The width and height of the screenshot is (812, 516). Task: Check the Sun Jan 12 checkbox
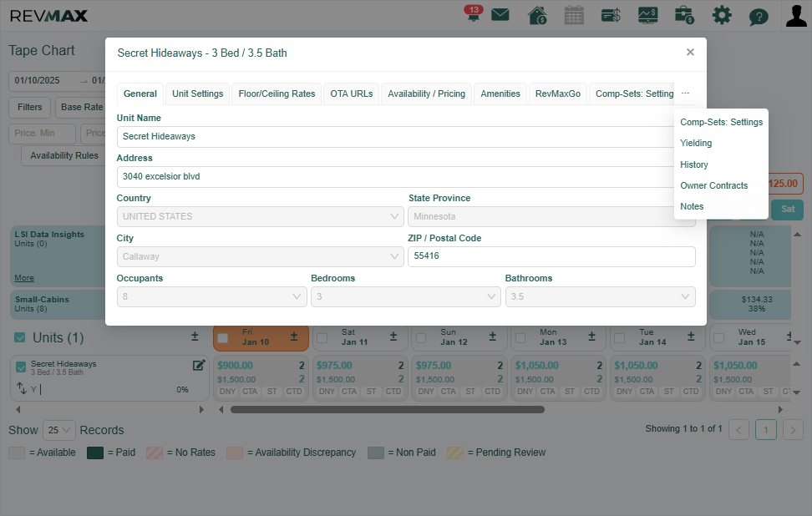click(x=421, y=338)
